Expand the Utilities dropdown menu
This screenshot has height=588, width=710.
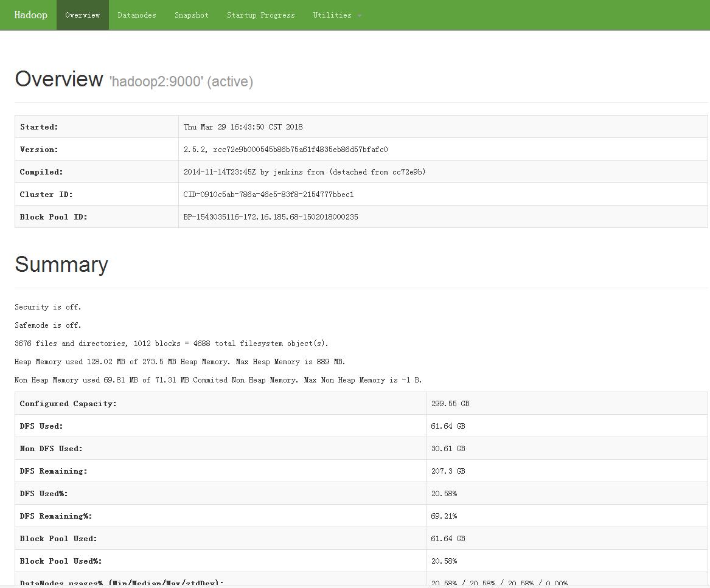[337, 15]
